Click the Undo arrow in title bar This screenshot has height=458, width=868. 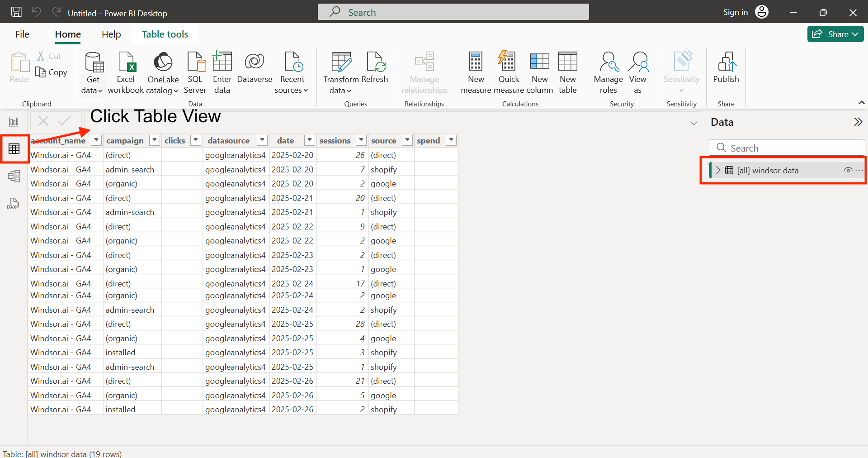[x=37, y=12]
